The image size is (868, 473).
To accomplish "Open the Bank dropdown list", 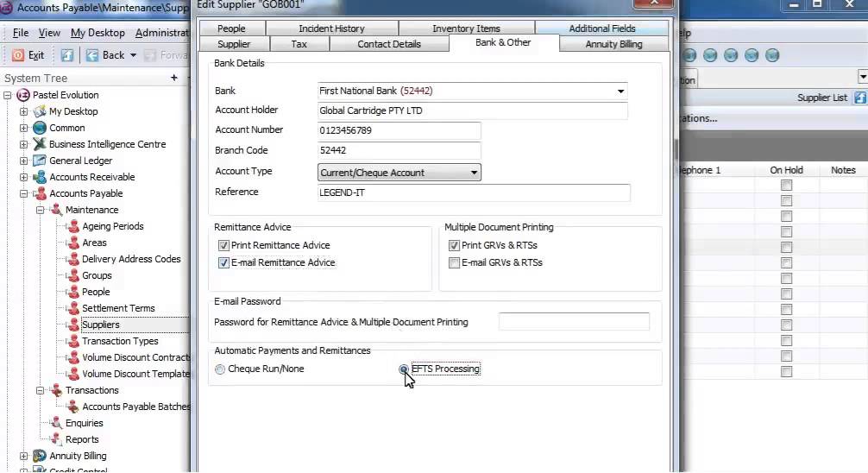I will coord(620,91).
